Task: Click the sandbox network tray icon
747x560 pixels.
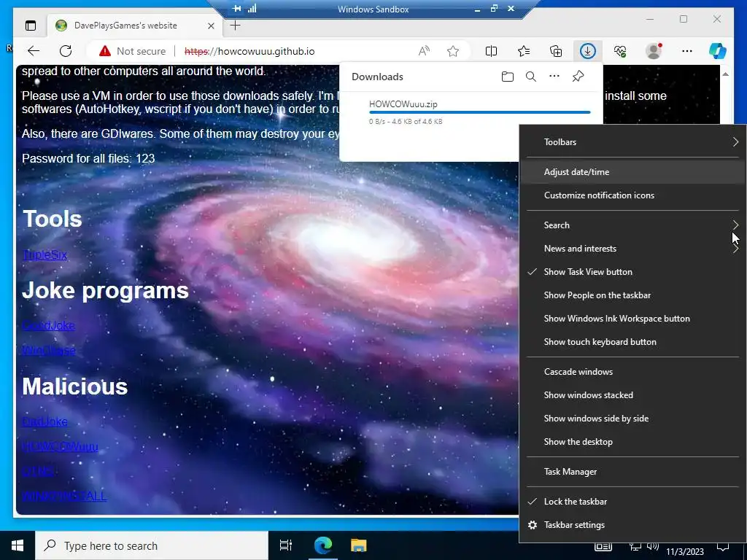Action: pyautogui.click(x=635, y=547)
